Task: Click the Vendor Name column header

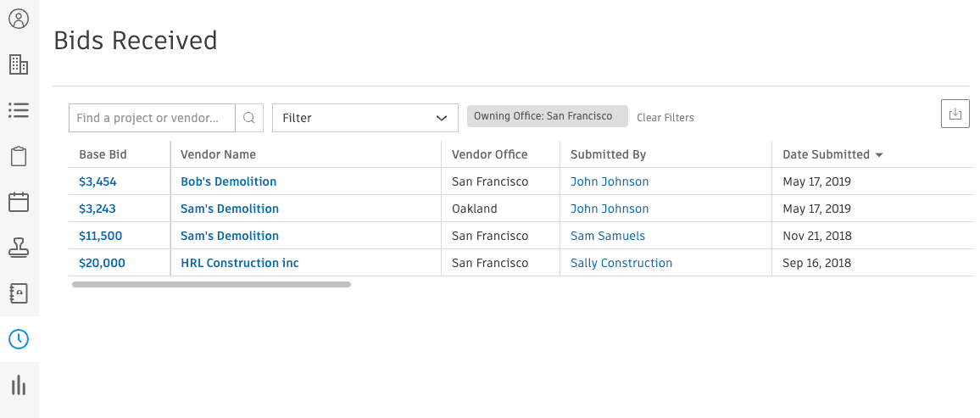Action: pyautogui.click(x=218, y=154)
